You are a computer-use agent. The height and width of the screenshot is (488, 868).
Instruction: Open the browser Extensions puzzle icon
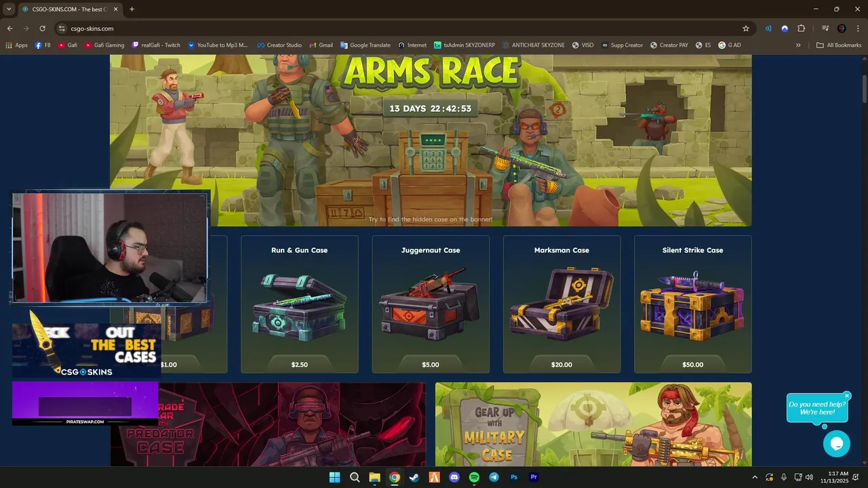[x=802, y=28]
